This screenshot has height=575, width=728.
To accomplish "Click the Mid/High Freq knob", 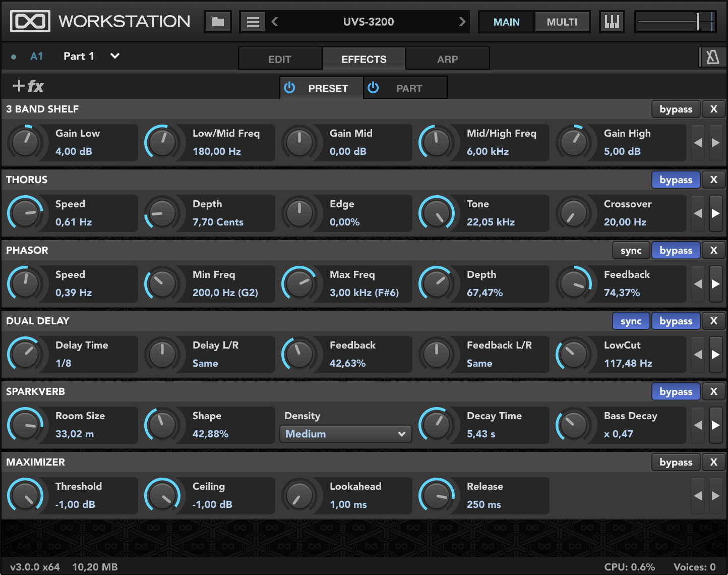I will 437,143.
